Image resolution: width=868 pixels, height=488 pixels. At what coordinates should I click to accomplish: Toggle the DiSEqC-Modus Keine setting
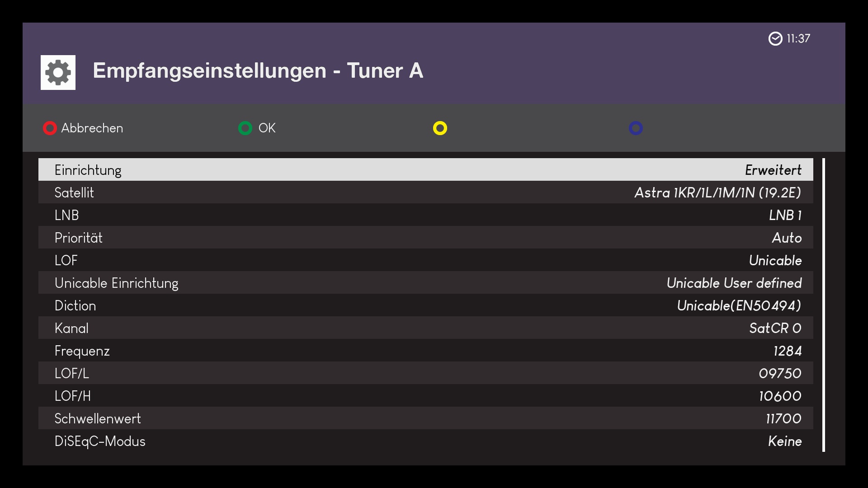click(784, 441)
